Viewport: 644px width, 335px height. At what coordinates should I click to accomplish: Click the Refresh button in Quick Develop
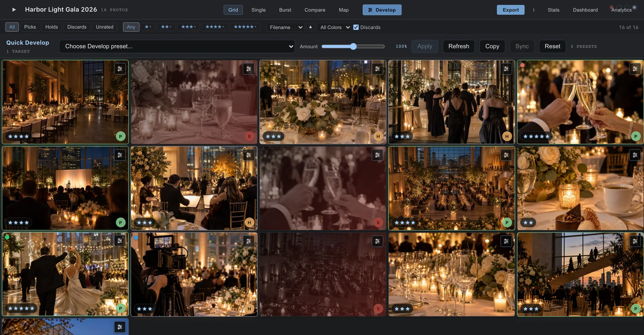(x=459, y=46)
